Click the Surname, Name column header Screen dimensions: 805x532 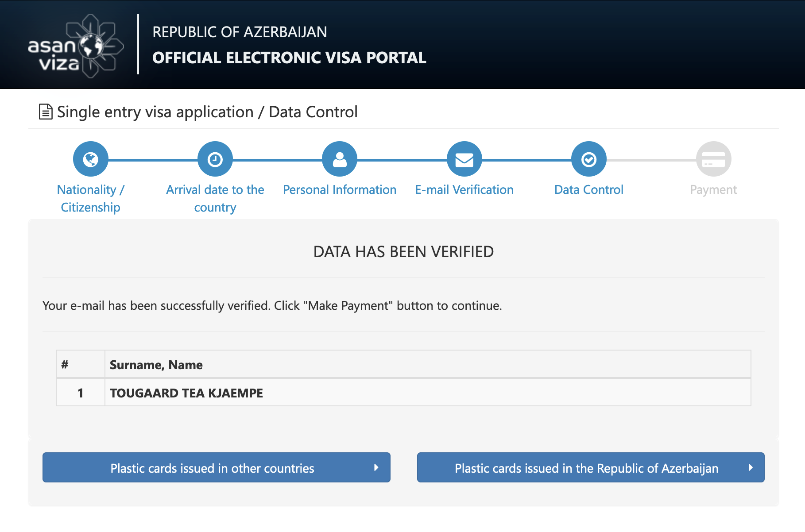(x=156, y=365)
